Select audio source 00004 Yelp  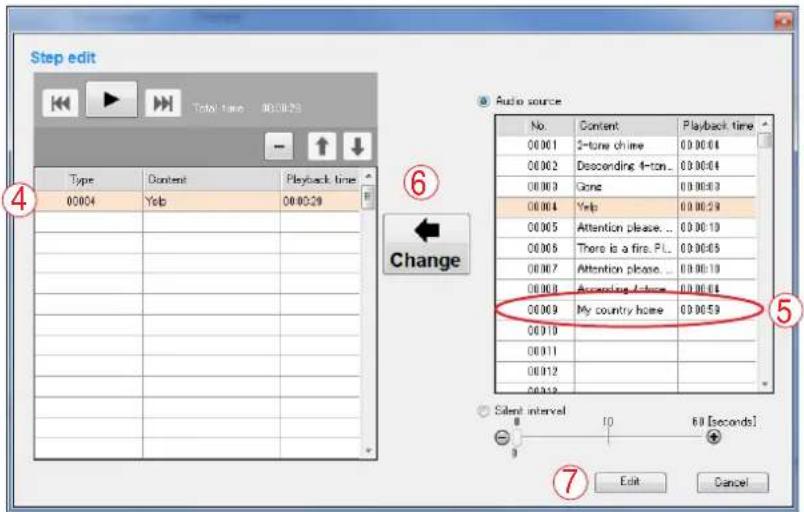coord(626,207)
